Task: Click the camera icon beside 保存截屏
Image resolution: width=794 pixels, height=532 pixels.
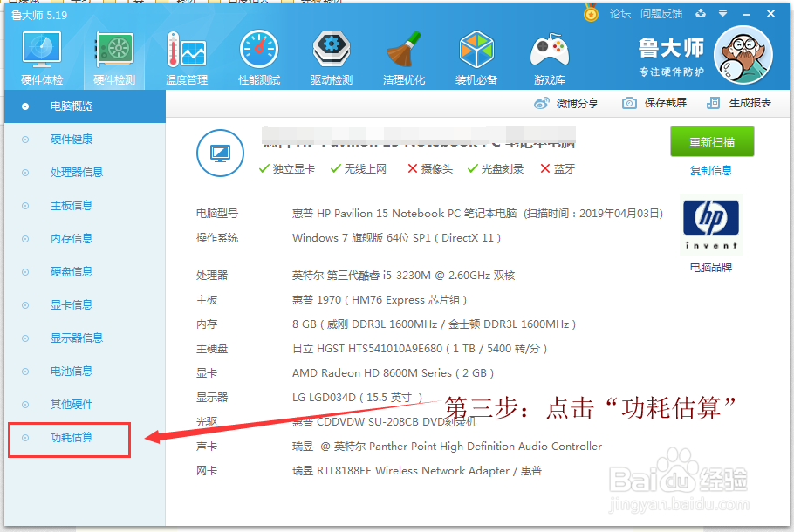Action: (629, 103)
